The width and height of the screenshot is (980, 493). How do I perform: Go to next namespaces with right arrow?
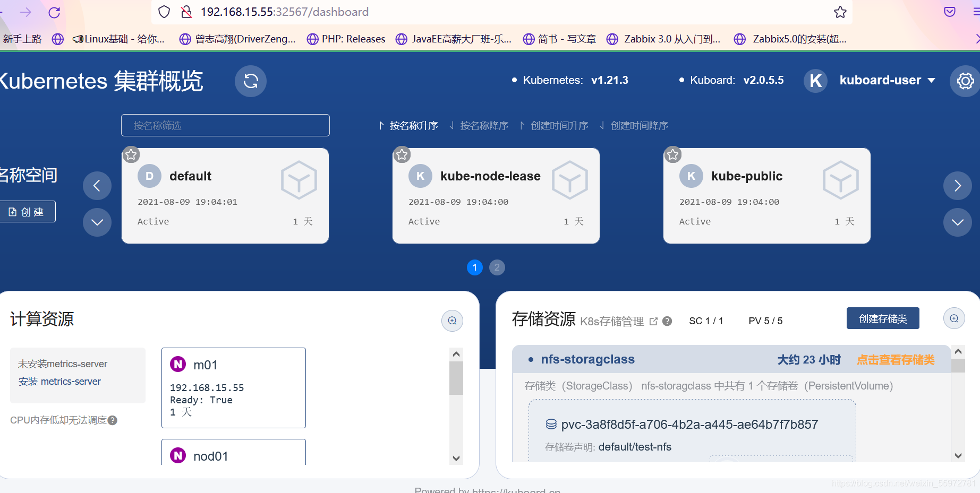tap(958, 186)
